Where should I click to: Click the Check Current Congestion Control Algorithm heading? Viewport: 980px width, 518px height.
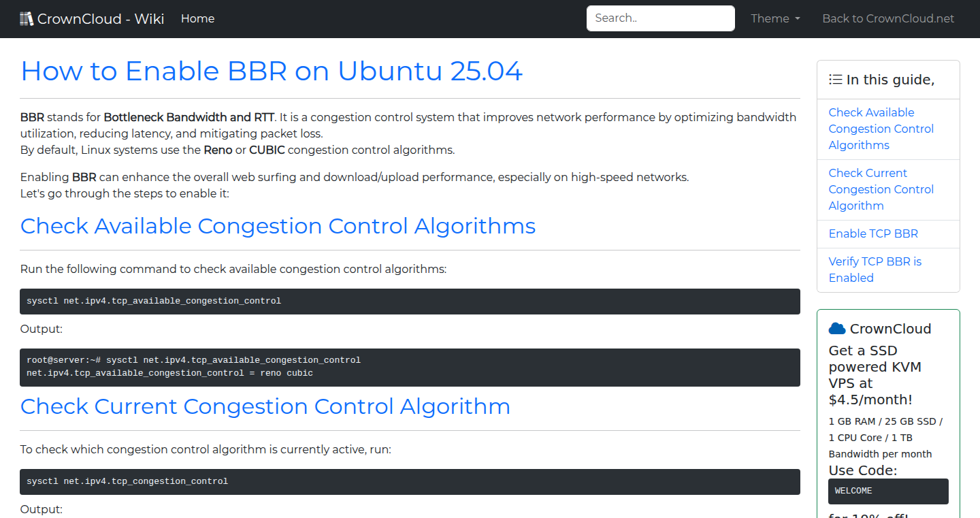265,406
